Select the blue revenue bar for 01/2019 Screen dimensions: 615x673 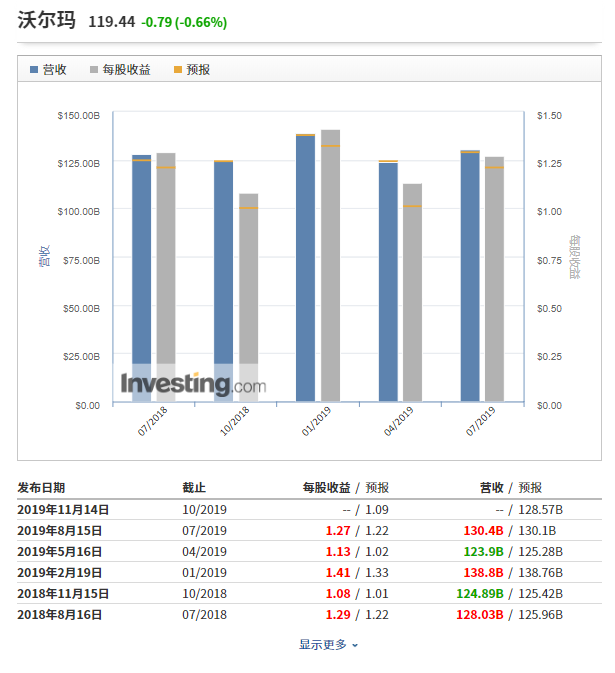306,268
